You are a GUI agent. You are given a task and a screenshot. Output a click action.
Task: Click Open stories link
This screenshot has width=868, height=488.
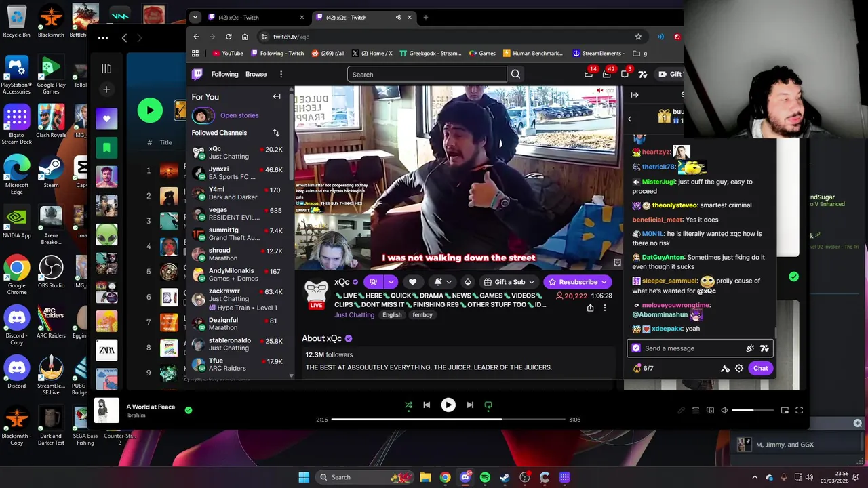[239, 115]
